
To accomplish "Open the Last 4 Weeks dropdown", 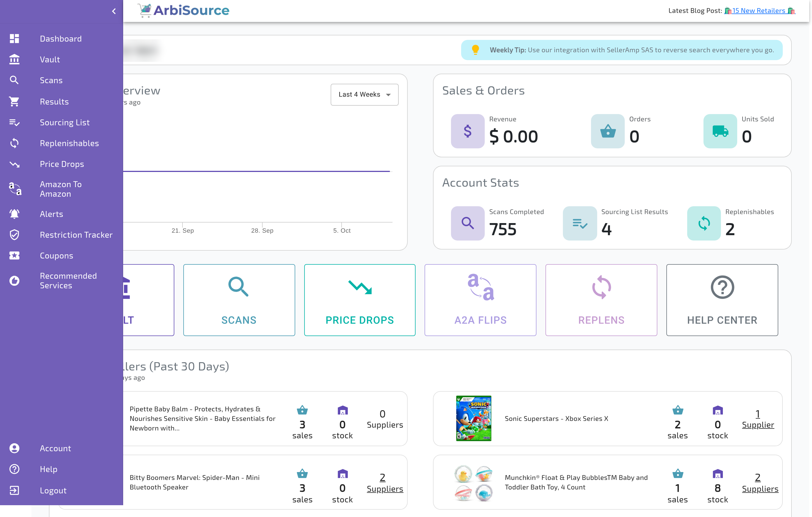I will [x=364, y=95].
